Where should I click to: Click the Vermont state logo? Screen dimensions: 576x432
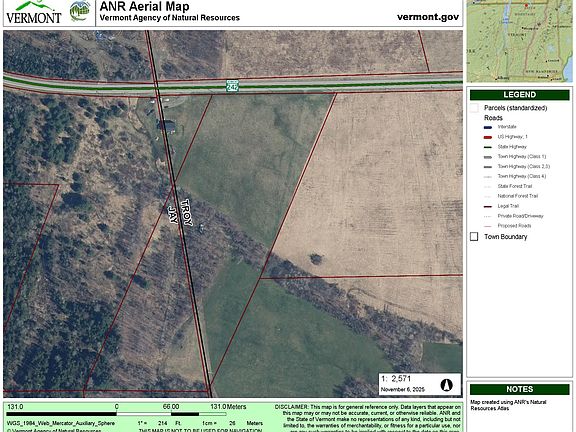pos(33,12)
